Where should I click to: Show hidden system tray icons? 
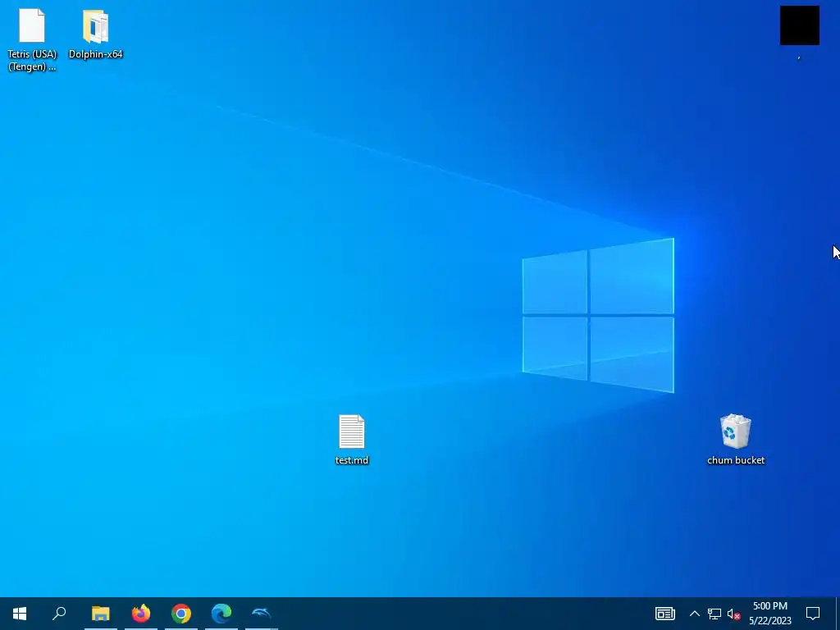pyautogui.click(x=694, y=614)
